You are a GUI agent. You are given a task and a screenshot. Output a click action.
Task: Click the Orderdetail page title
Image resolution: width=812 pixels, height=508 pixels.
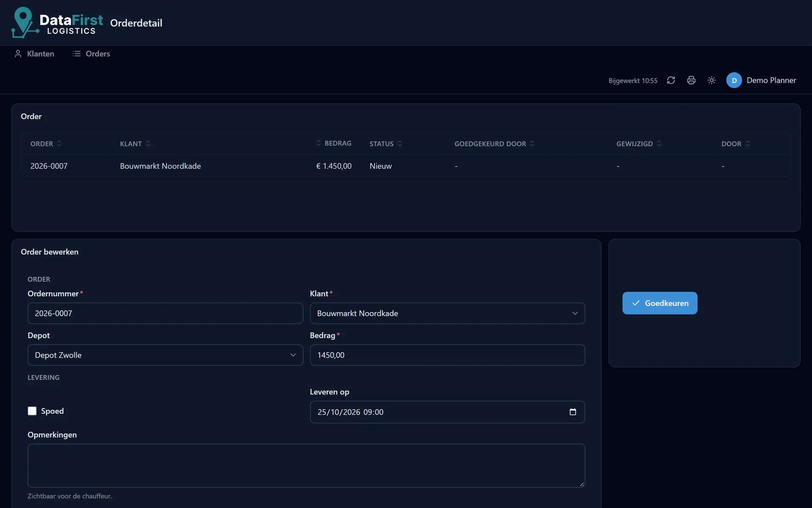[x=136, y=23]
